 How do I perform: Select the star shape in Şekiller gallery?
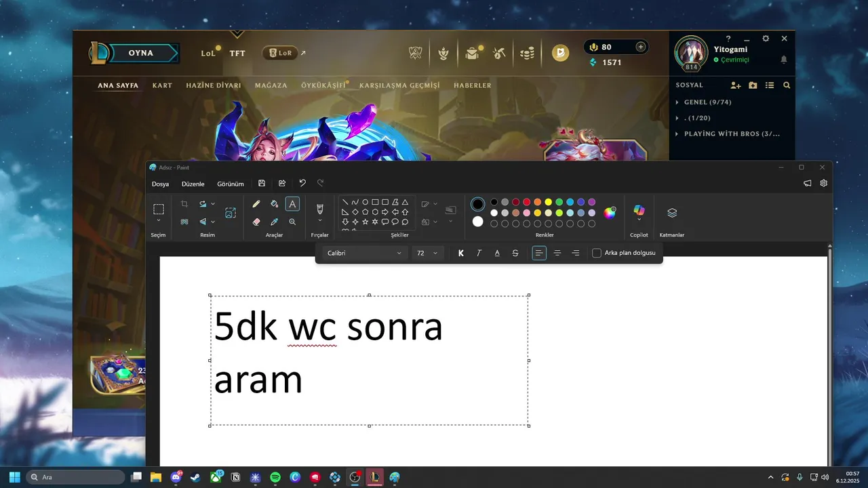tap(365, 222)
